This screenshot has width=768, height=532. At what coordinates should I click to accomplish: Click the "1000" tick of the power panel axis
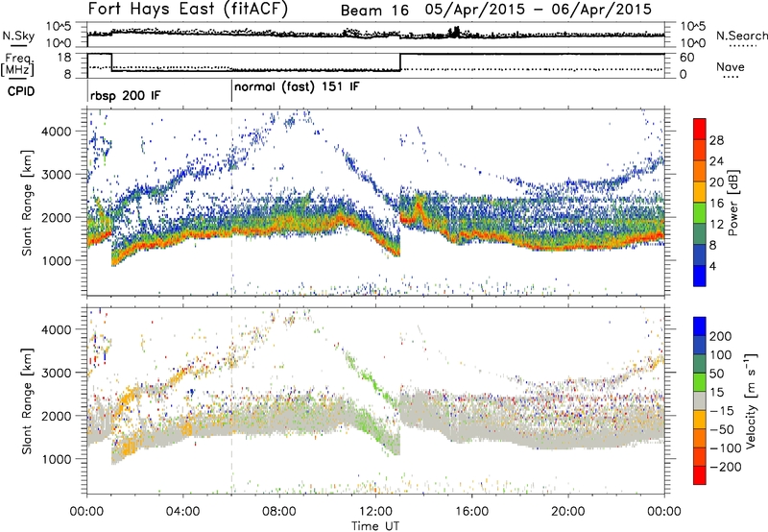[x=56, y=260]
